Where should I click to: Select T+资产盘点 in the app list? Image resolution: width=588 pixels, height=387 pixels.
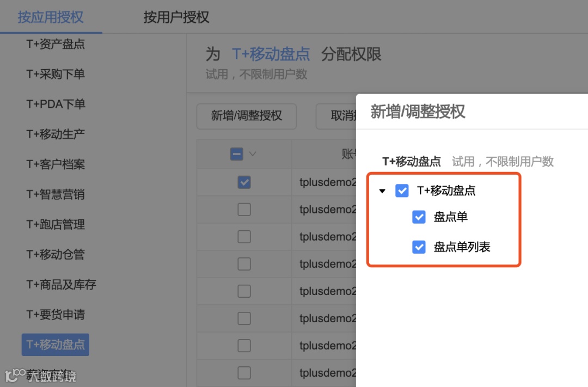click(56, 44)
